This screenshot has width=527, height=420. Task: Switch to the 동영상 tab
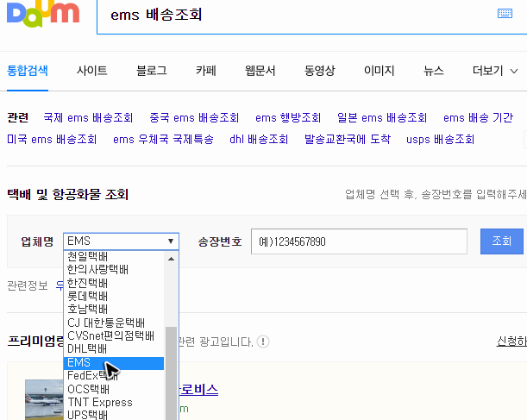coord(320,71)
